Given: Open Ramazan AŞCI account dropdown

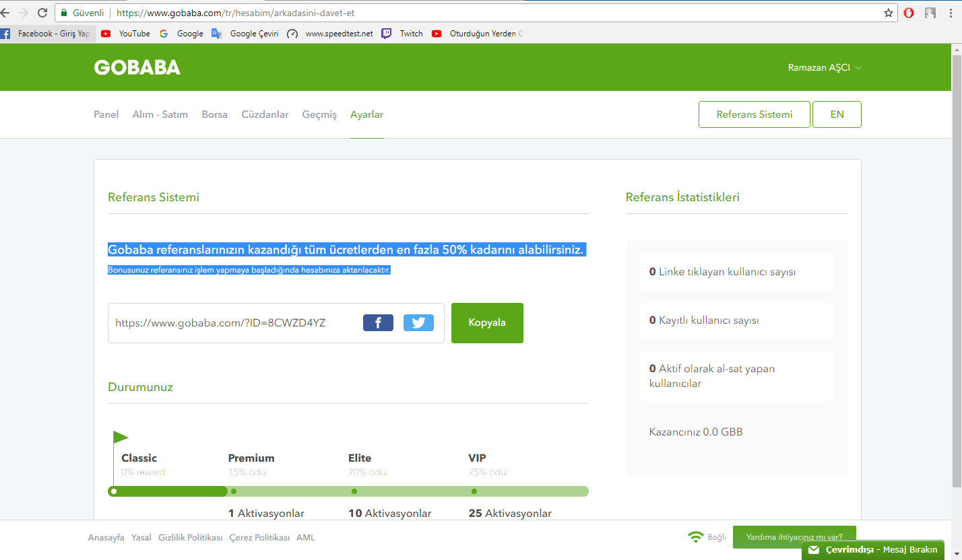Looking at the screenshot, I should click(825, 67).
